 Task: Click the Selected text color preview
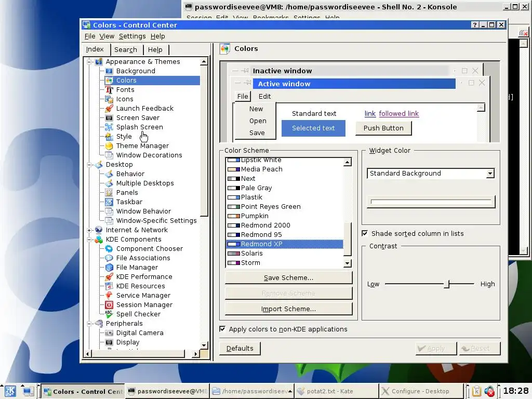coord(313,128)
